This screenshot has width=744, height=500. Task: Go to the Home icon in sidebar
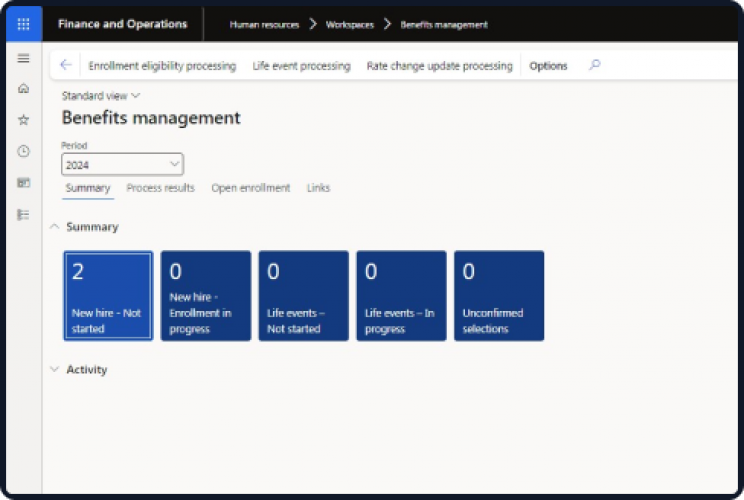(23, 88)
